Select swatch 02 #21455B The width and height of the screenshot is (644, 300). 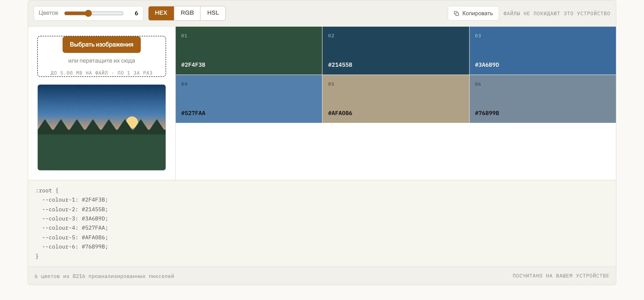[396, 51]
